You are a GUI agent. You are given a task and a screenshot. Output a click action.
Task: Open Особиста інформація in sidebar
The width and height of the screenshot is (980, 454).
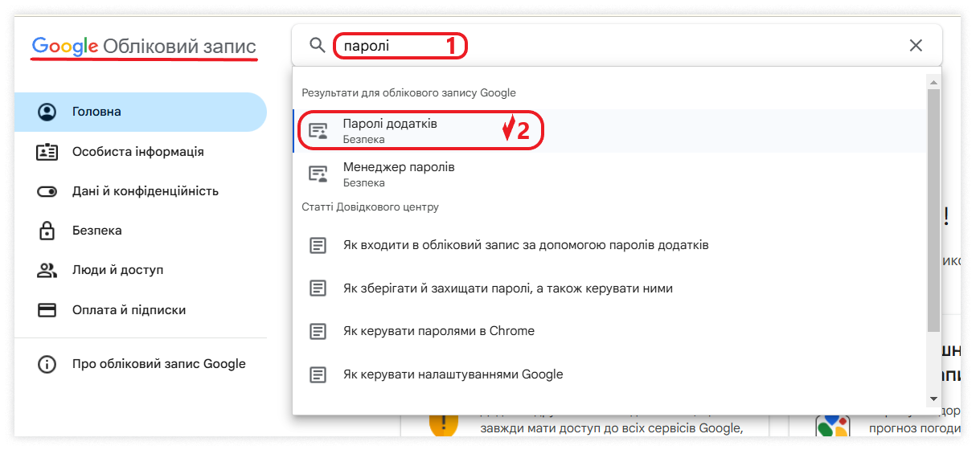137,152
